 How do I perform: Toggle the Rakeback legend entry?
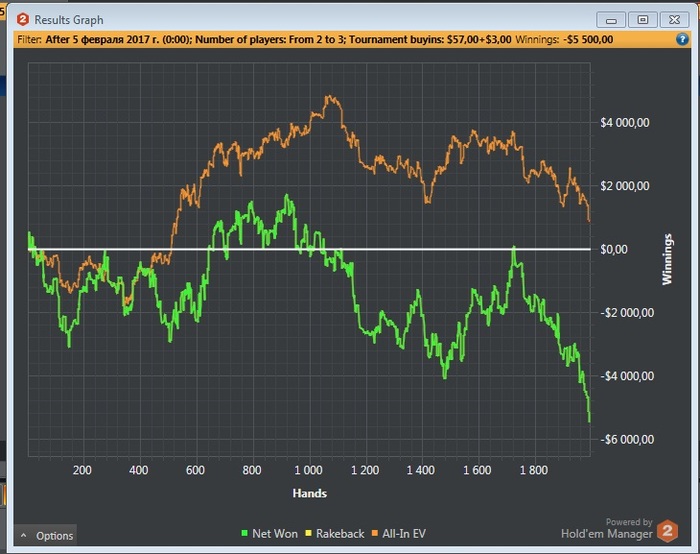(x=334, y=533)
